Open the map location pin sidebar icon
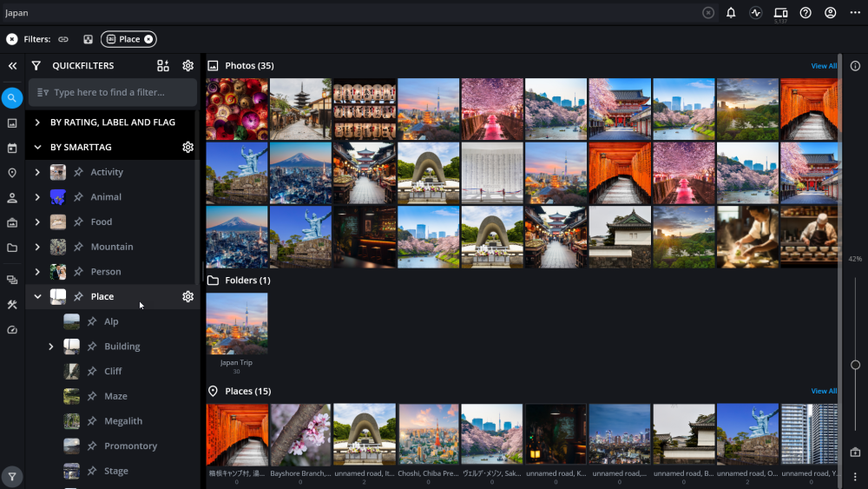Image resolution: width=868 pixels, height=489 pixels. [12, 173]
